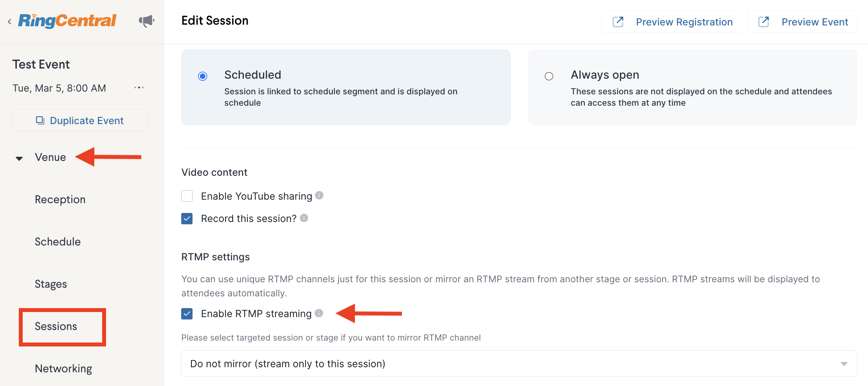Collapse the Venue section arrow
Viewport: 868px width, 386px height.
[19, 158]
